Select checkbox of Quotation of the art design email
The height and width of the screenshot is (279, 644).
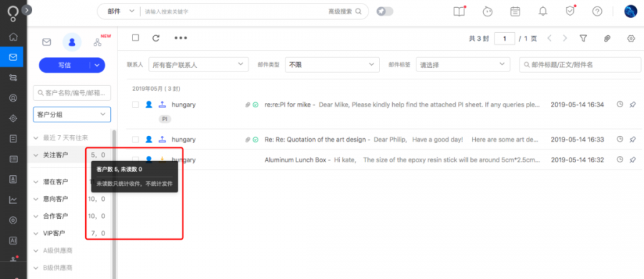(135, 139)
